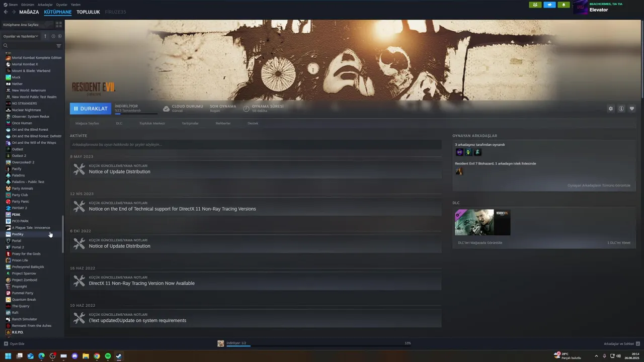The image size is (644, 362).
Task: Open Görünüm menu
Action: [x=28, y=5]
